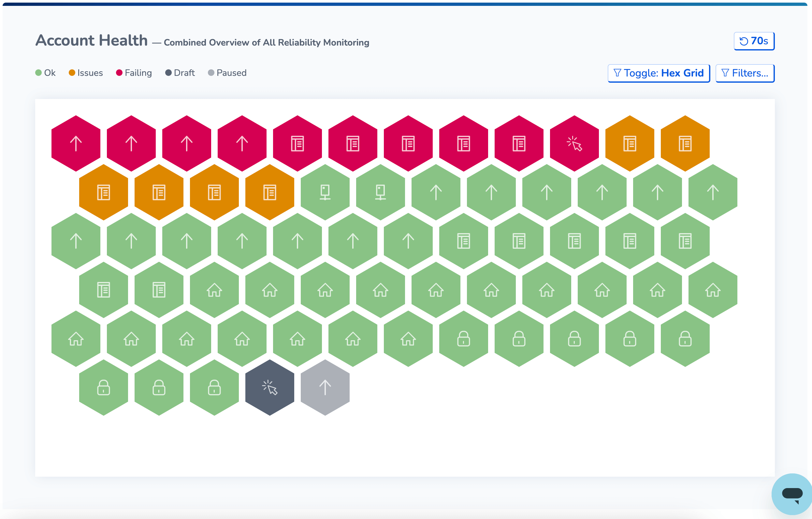Open the red page hexagon beside the red cursor hexagon
812x519 pixels.
pos(519,144)
